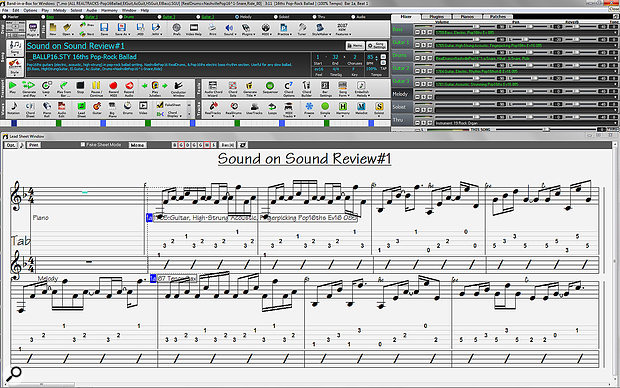
Task: Open the Melody menu
Action: 60,10
